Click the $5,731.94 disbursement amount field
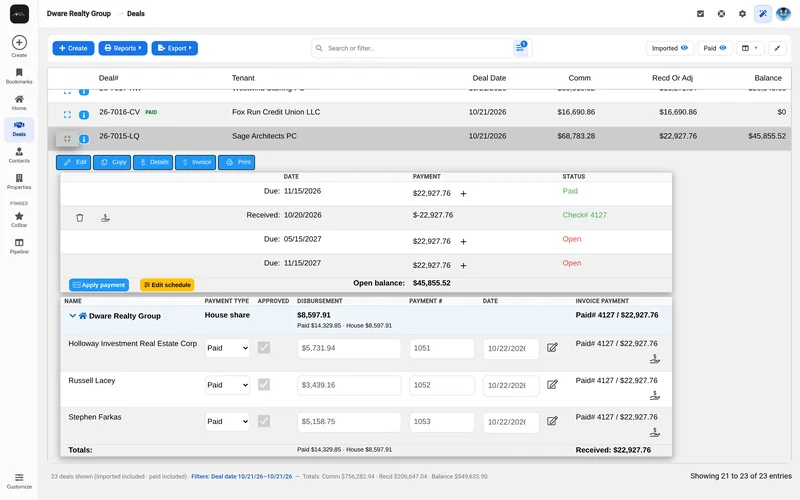 pos(349,348)
